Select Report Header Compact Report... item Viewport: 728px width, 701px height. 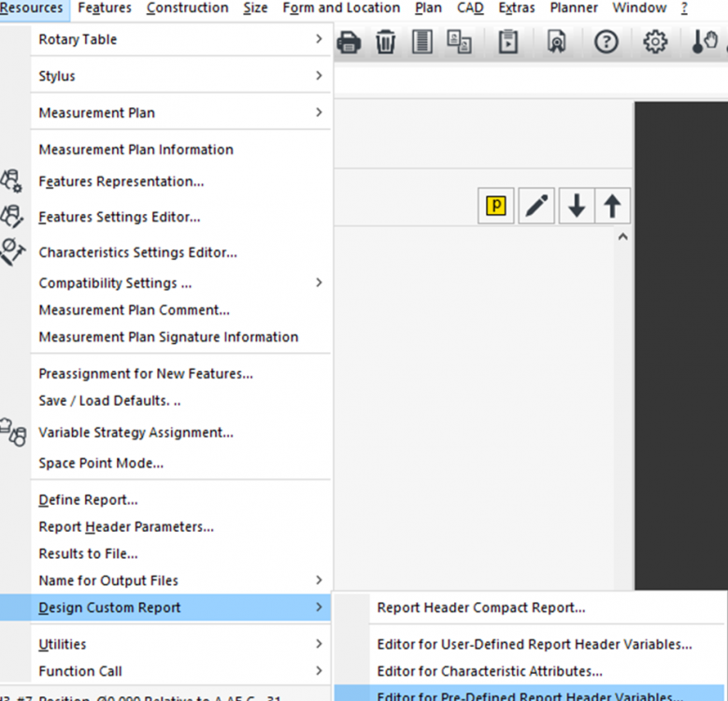click(481, 608)
